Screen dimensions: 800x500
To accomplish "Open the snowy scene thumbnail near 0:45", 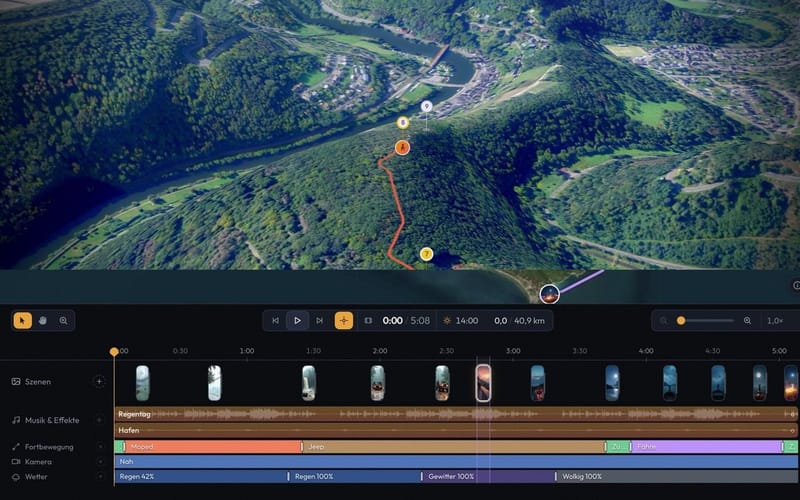I will tap(215, 383).
